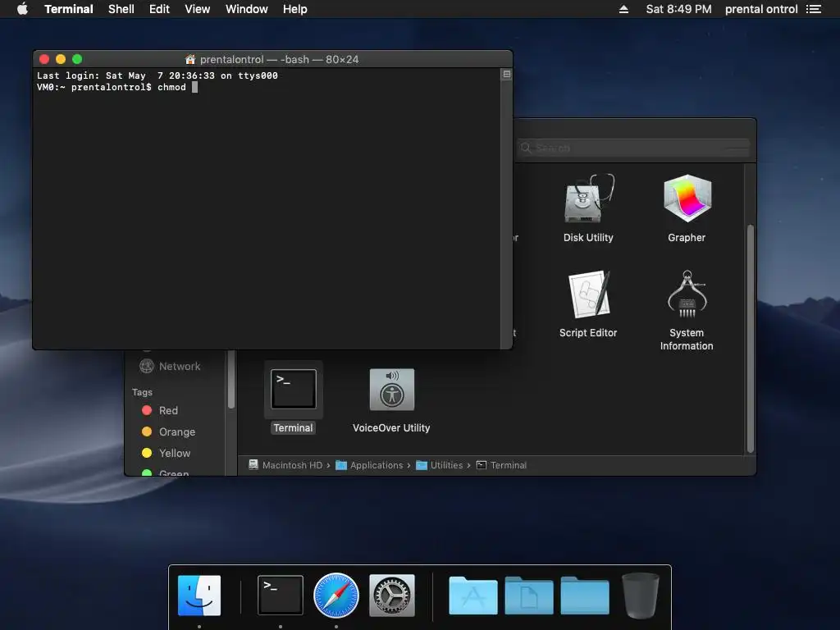
Task: Open the Window menu
Action: click(246, 9)
